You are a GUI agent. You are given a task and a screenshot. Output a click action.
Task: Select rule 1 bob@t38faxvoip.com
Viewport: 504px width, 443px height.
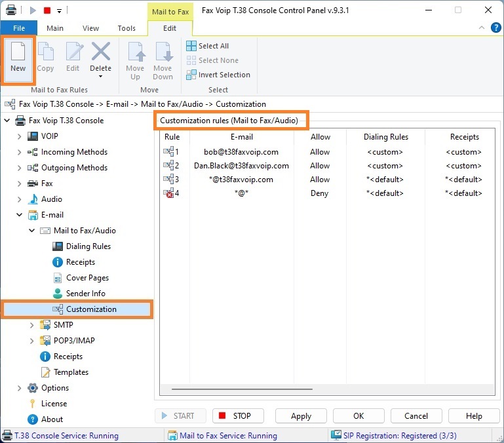241,152
